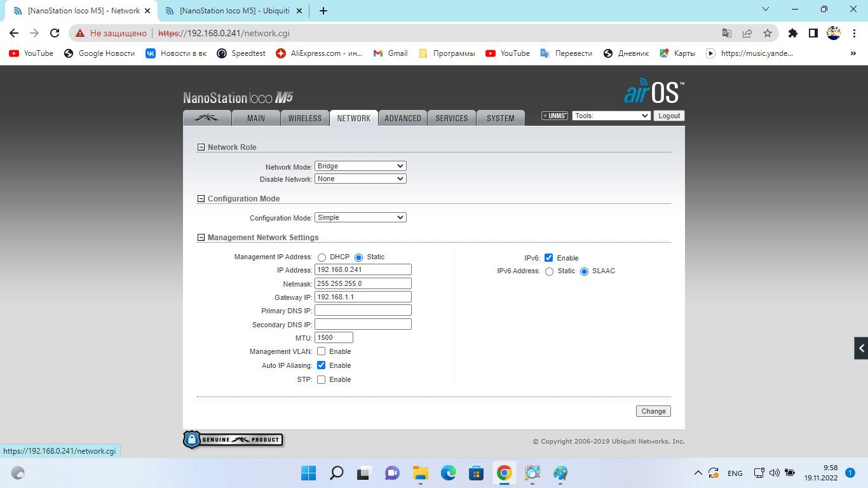Open the Configuration Mode dropdown
The width and height of the screenshot is (868, 488).
360,217
